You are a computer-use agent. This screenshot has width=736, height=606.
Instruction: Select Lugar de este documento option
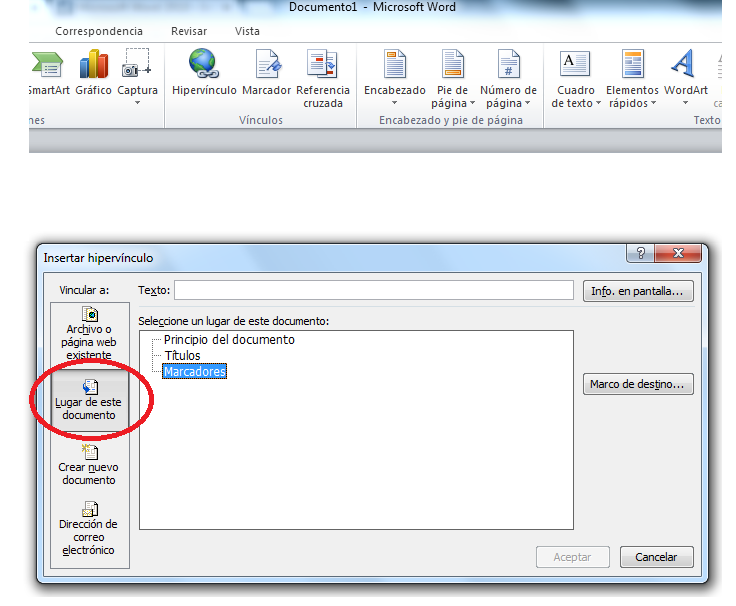click(x=89, y=401)
